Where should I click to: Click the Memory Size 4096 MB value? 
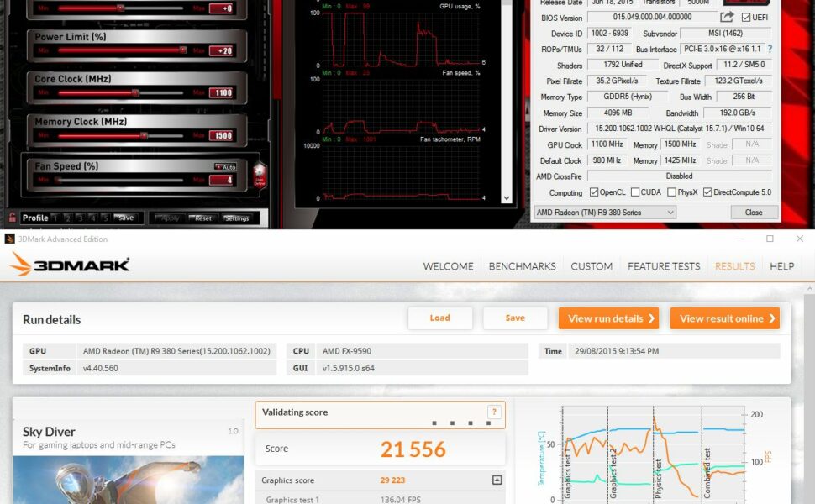tap(618, 113)
